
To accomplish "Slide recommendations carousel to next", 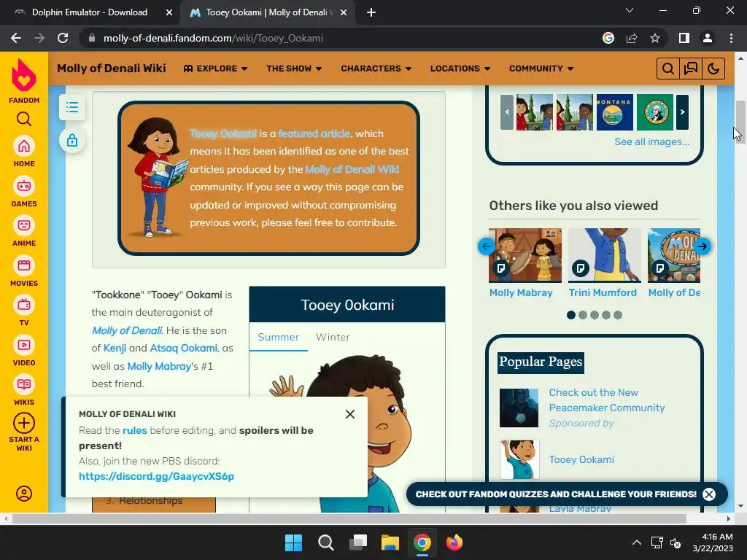I will click(703, 246).
